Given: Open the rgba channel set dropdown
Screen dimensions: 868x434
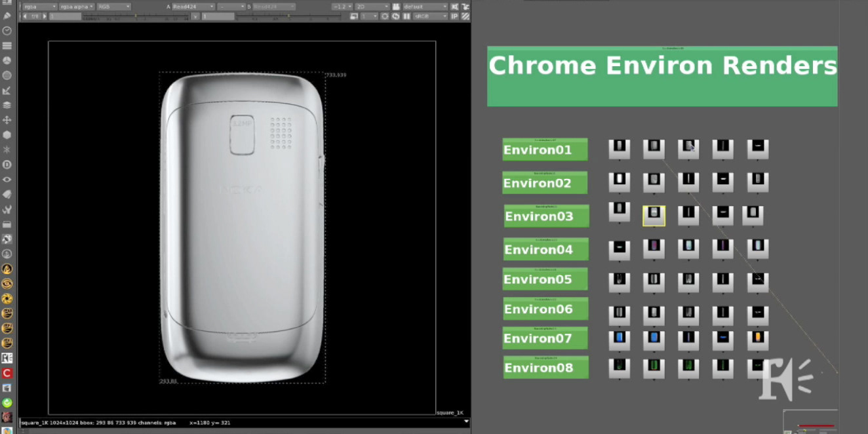Looking at the screenshot, I should point(39,7).
